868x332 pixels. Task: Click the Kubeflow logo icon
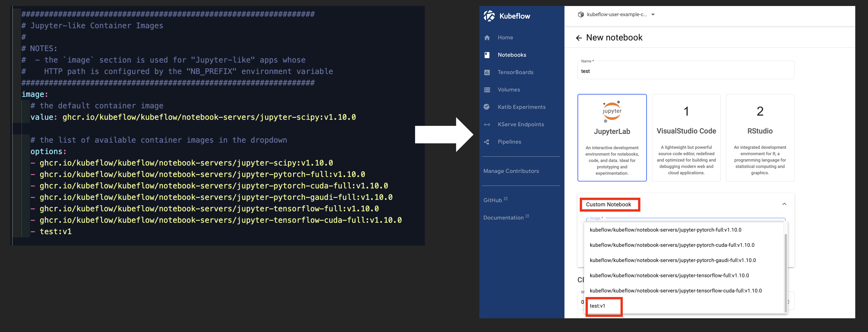coord(489,16)
